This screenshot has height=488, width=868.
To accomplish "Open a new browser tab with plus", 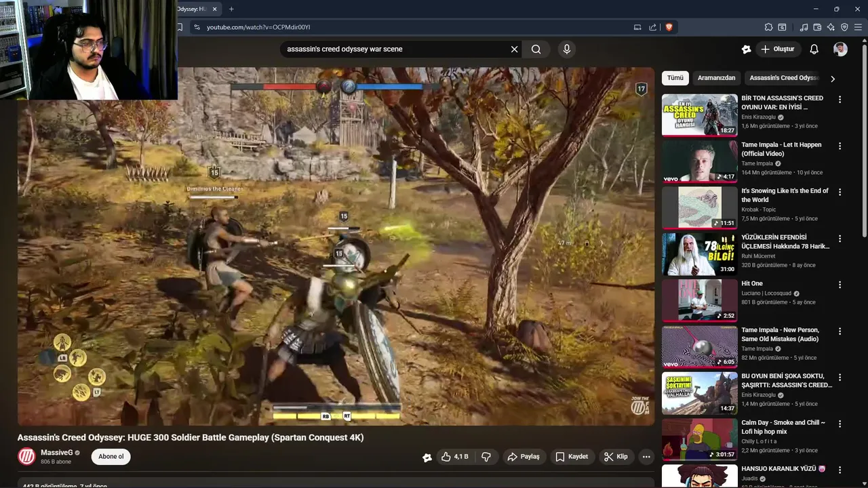I will pos(231,9).
